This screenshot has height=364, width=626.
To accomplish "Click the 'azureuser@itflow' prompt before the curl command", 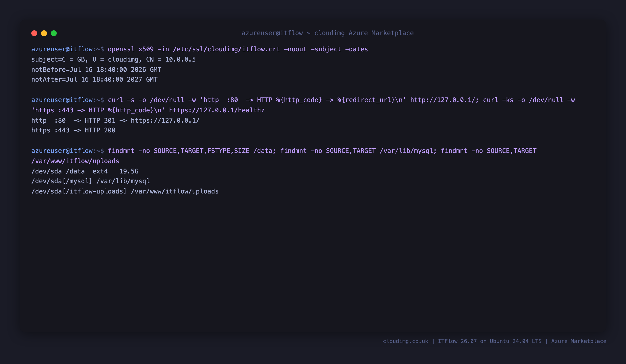I will [x=62, y=100].
